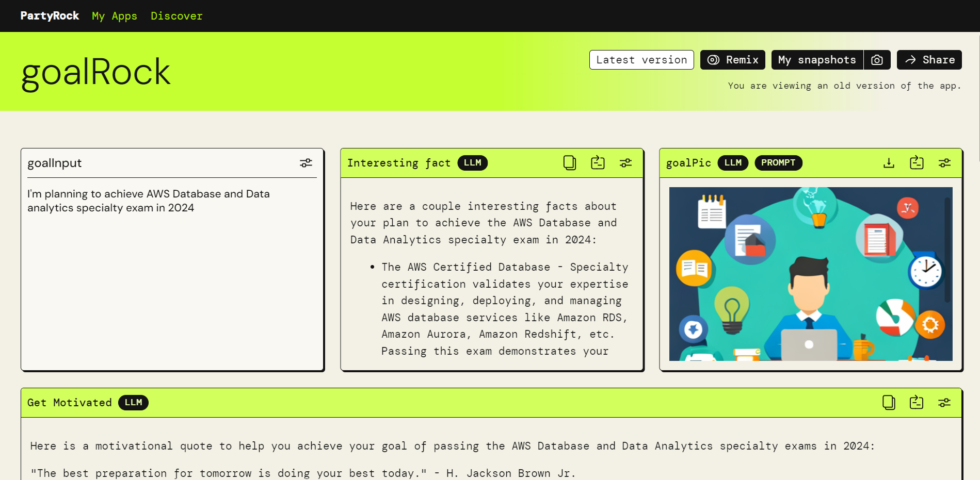Click the LLM badge on goalPic
This screenshot has width=980, height=480.
(733, 163)
